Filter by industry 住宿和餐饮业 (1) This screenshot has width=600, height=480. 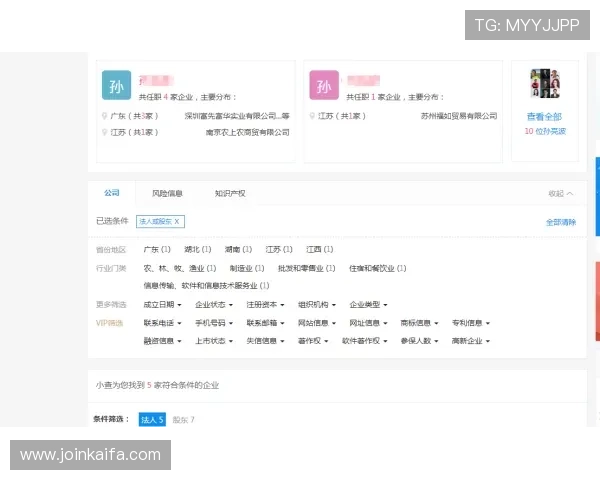[x=378, y=268]
